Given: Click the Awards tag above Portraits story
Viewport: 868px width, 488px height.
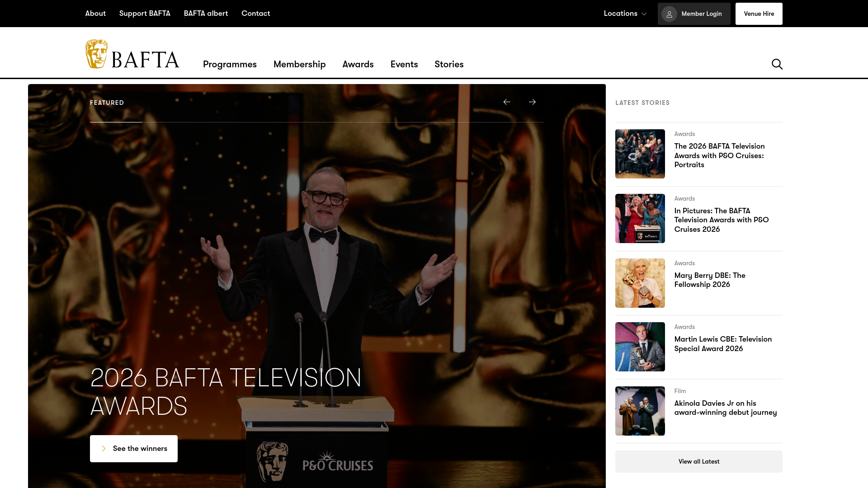Looking at the screenshot, I should coord(684,134).
